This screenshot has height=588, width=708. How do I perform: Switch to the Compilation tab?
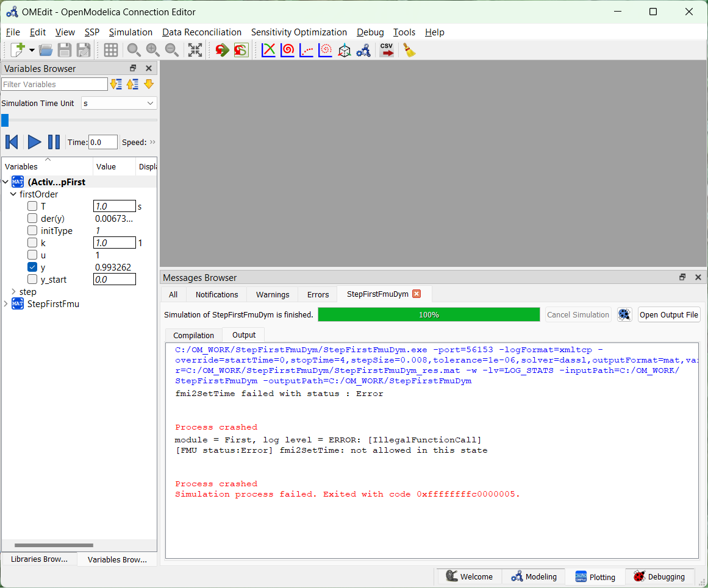click(193, 335)
